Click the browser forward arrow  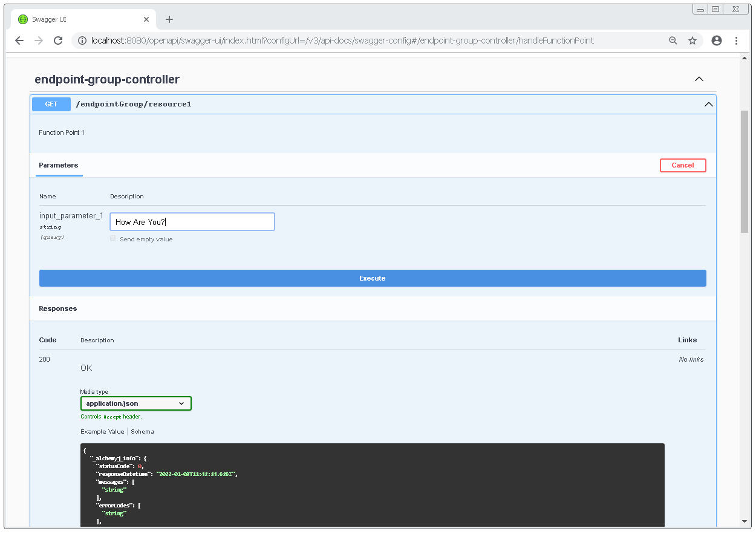click(39, 41)
